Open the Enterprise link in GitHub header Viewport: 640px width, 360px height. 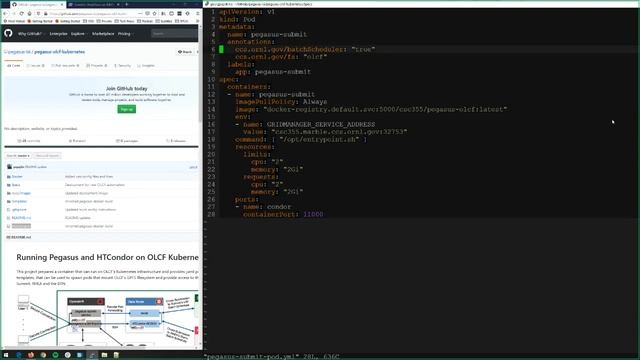pyautogui.click(x=58, y=34)
